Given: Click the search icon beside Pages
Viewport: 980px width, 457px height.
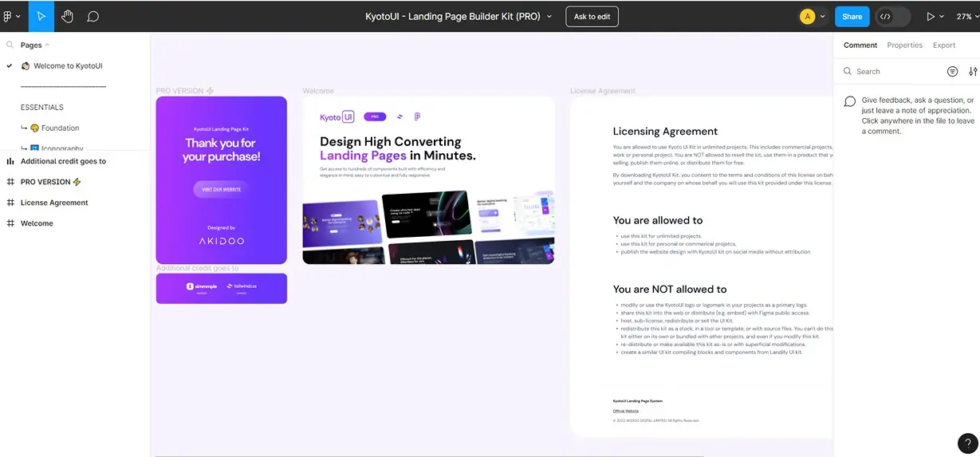Looking at the screenshot, I should point(10,45).
